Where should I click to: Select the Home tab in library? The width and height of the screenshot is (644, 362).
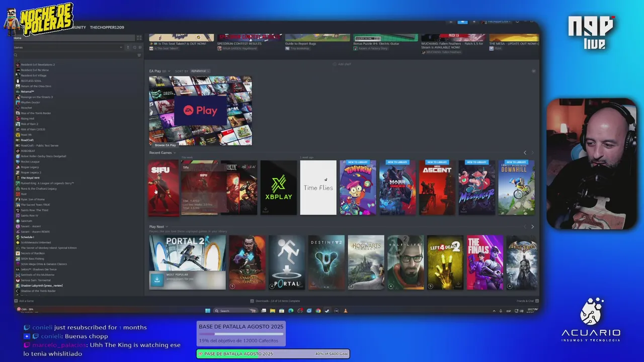[74, 38]
